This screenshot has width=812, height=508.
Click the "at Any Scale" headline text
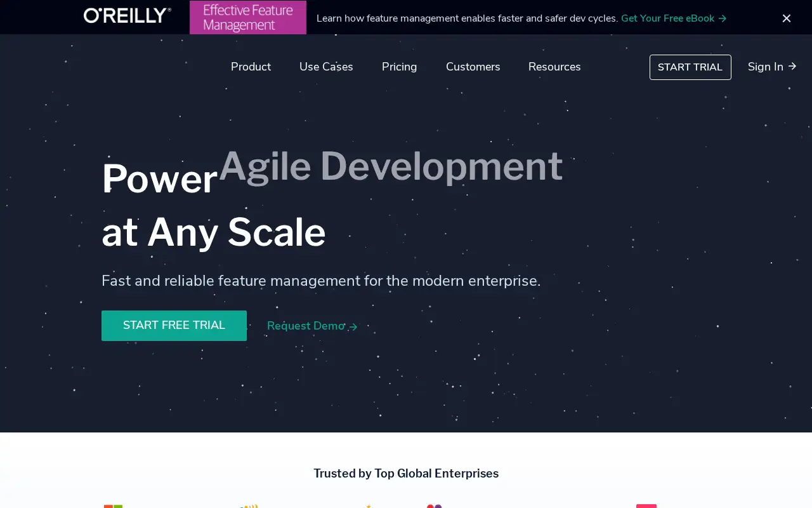[x=214, y=232]
